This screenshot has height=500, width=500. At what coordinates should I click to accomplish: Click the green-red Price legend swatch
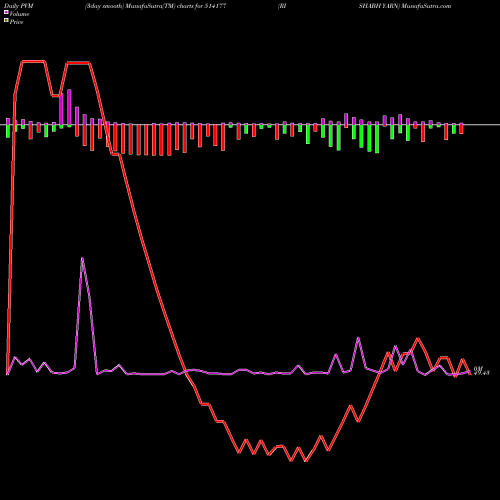[6, 21]
